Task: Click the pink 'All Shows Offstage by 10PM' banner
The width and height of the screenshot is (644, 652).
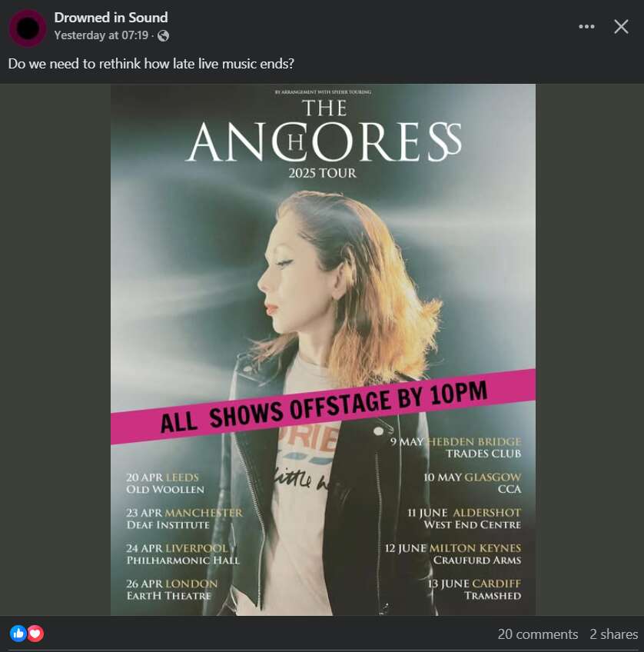Action: click(x=323, y=406)
